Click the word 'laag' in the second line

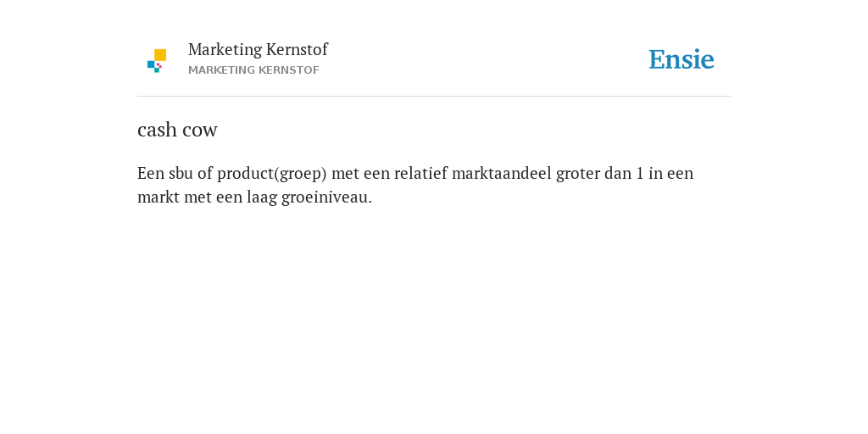tap(262, 198)
